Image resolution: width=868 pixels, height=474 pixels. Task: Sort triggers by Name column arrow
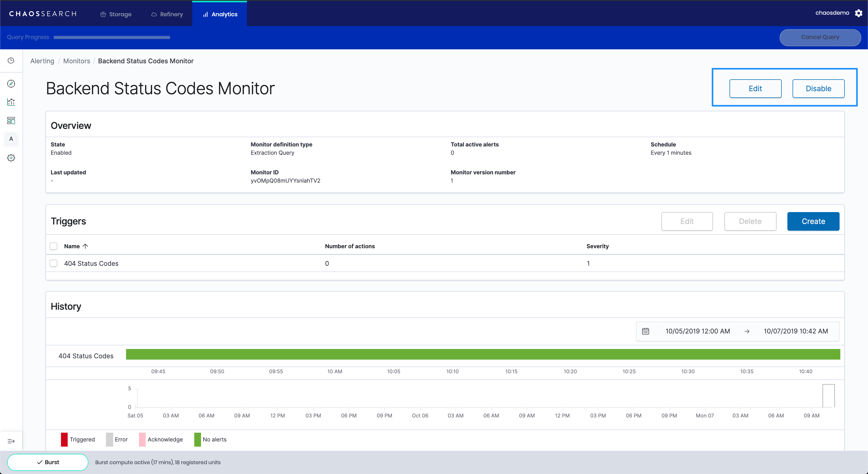point(85,246)
